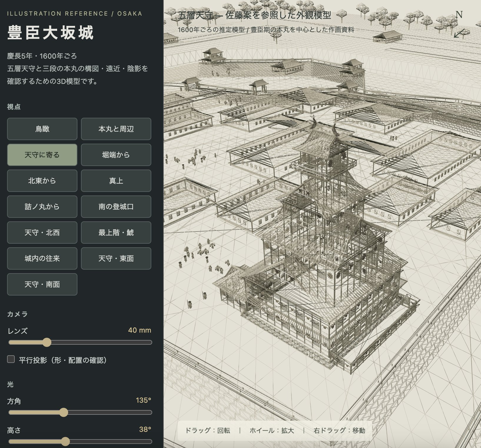This screenshot has height=448, width=481.
Task: Switch to the 天守・東面 view
Action: click(116, 258)
